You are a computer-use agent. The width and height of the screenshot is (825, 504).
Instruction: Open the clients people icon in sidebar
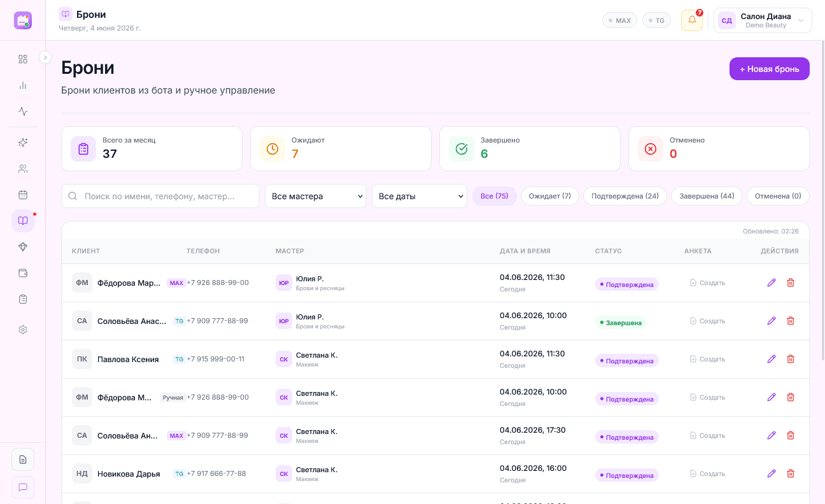tap(23, 169)
